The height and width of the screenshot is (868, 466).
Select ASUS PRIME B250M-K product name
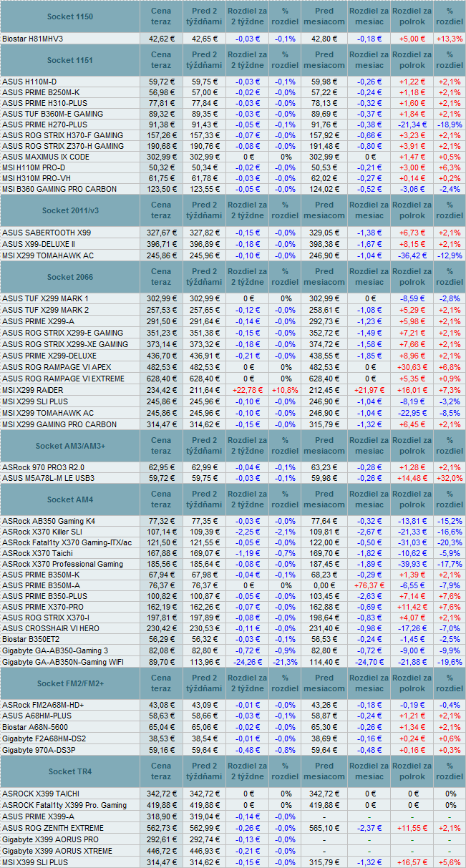41,92
